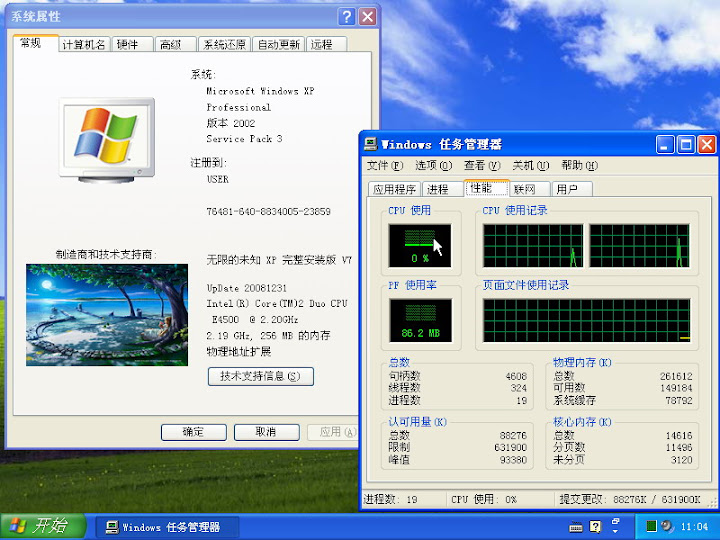Click the registered user name 'USER'
The height and width of the screenshot is (540, 720).
[218, 180]
